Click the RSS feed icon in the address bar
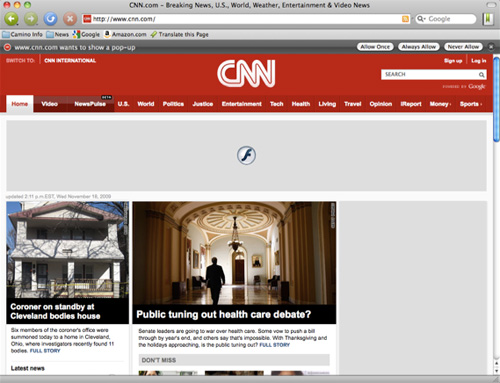Screen dimensions: 500x383 pos(405,19)
